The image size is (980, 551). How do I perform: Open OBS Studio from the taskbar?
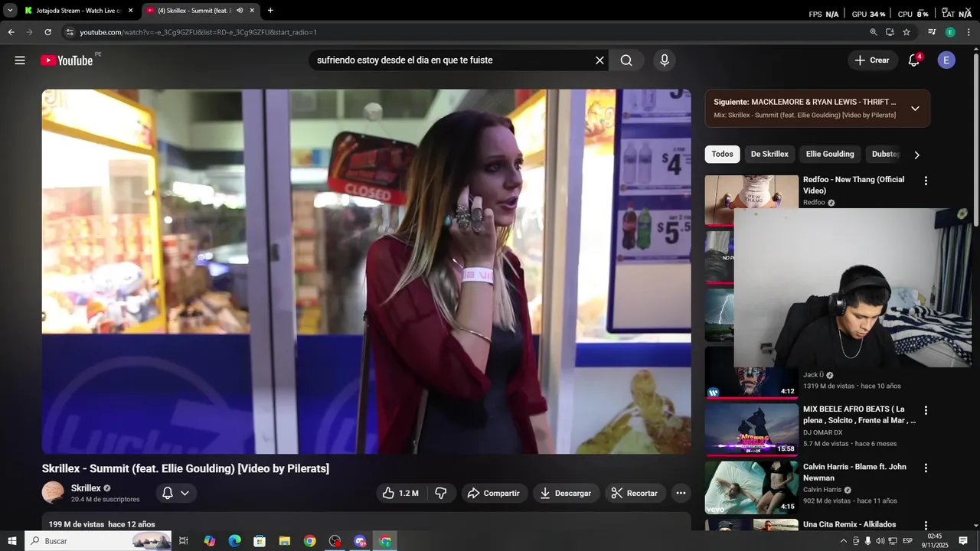pyautogui.click(x=335, y=541)
